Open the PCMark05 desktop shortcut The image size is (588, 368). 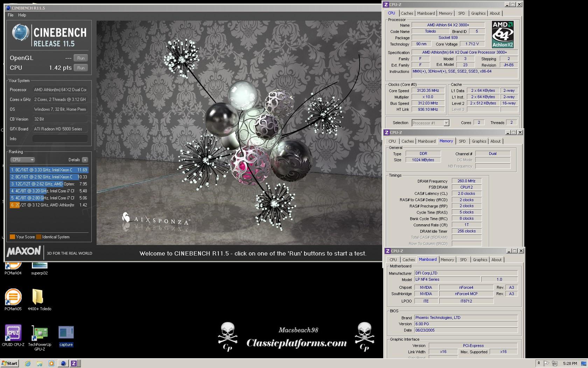(13, 300)
